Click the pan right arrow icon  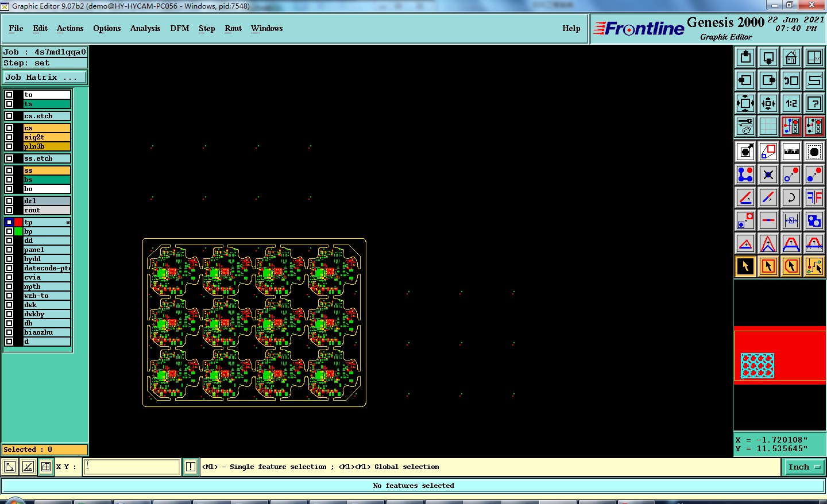[x=768, y=80]
